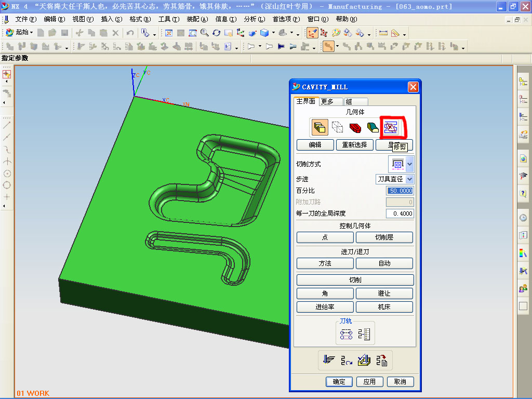This screenshot has height=399, width=532.
Task: Open the 分析(L) menu
Action: click(x=255, y=19)
